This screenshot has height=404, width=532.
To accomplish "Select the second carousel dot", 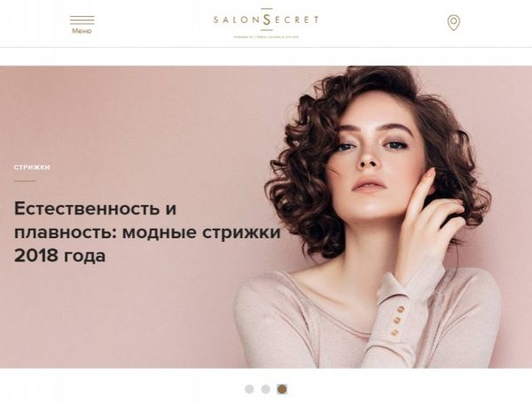I will 266,389.
